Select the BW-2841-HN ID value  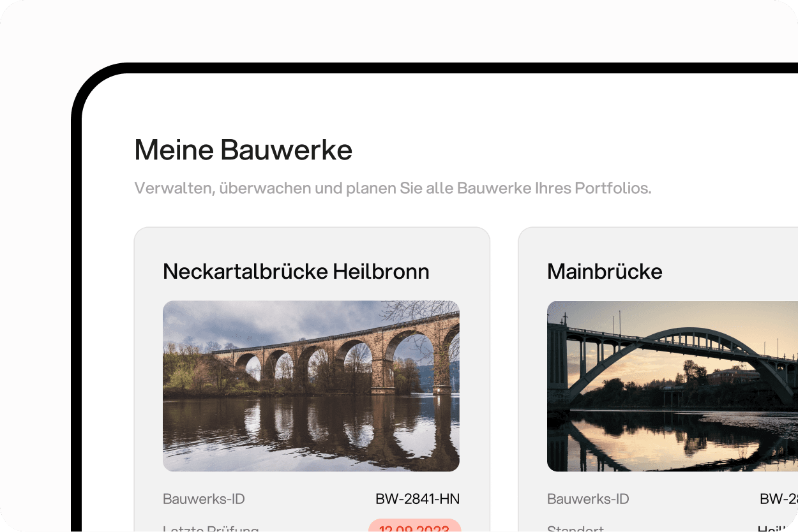pos(418,499)
